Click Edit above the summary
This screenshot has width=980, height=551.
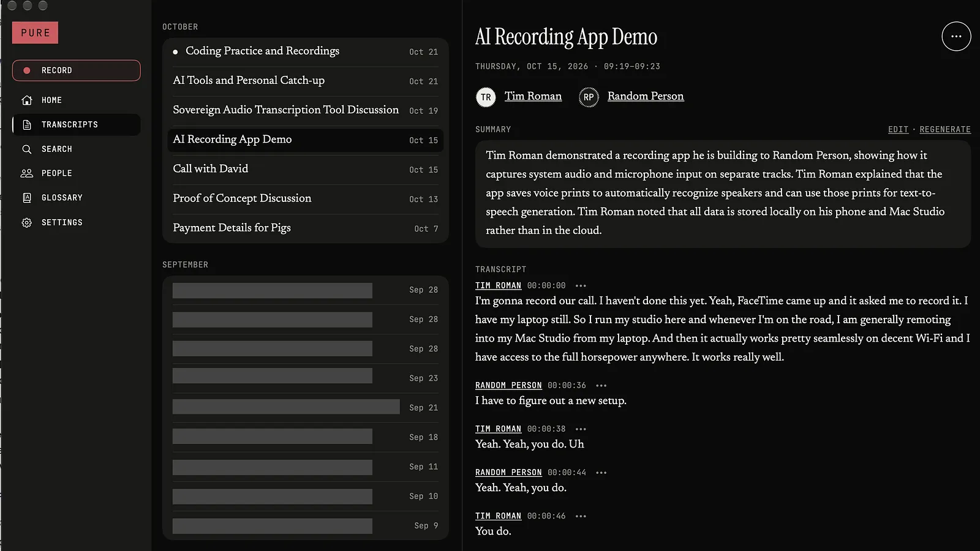pyautogui.click(x=898, y=129)
